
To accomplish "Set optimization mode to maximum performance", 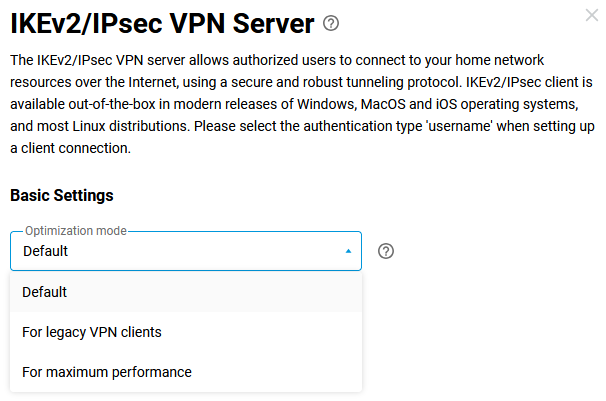I will [x=107, y=372].
